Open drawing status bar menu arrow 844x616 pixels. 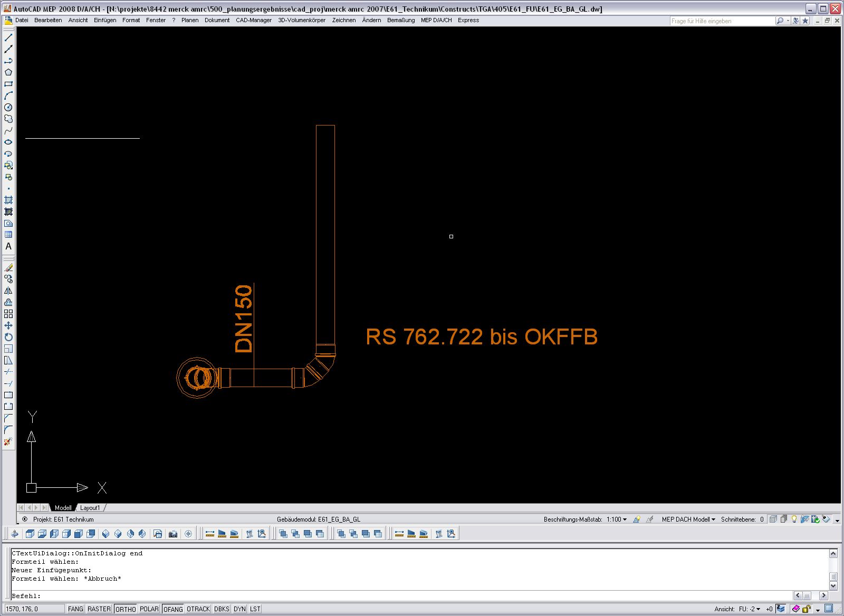click(x=837, y=521)
